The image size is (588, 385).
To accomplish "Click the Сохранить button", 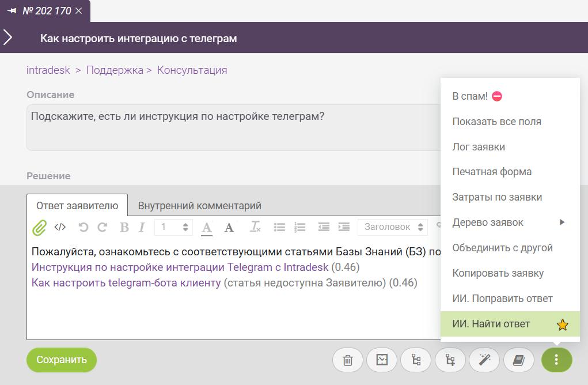I will coord(62,360).
